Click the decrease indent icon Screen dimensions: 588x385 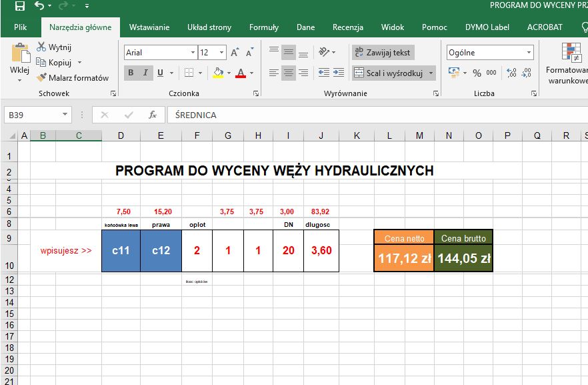click(x=323, y=73)
